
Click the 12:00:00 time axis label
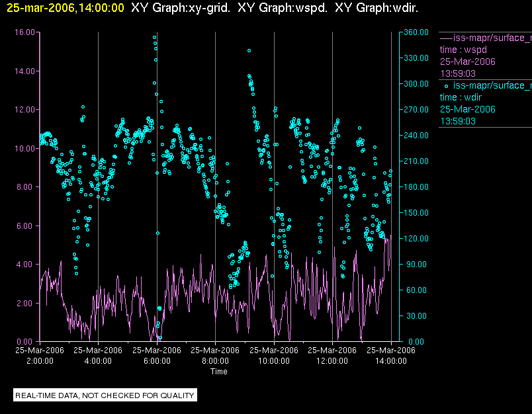click(x=332, y=361)
